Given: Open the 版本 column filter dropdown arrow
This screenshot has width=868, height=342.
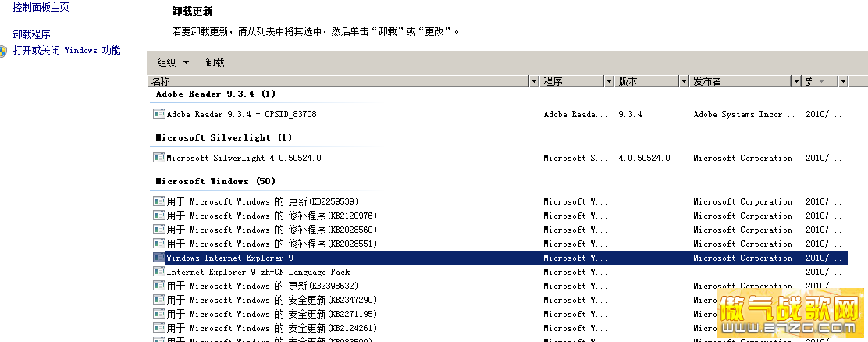Looking at the screenshot, I should [x=684, y=81].
